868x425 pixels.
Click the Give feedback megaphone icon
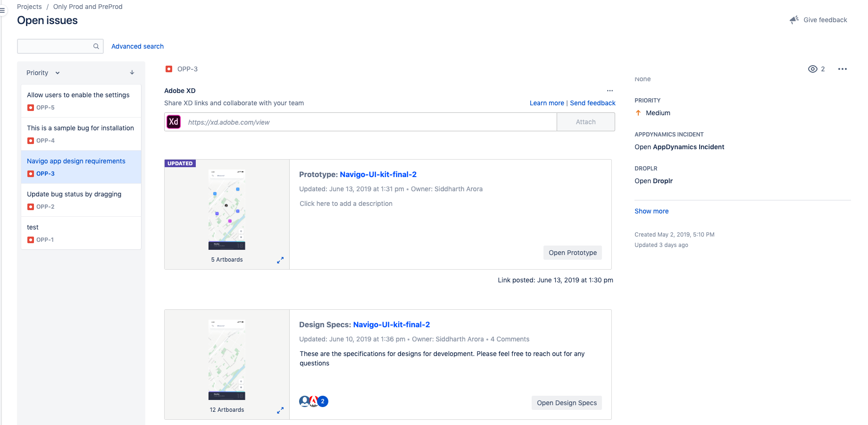[x=794, y=20]
